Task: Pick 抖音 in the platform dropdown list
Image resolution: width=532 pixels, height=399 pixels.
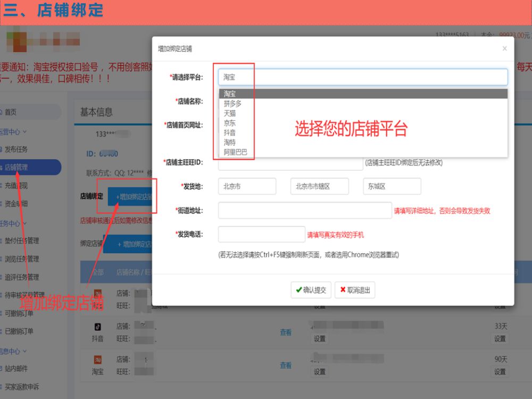Action: tap(363, 132)
